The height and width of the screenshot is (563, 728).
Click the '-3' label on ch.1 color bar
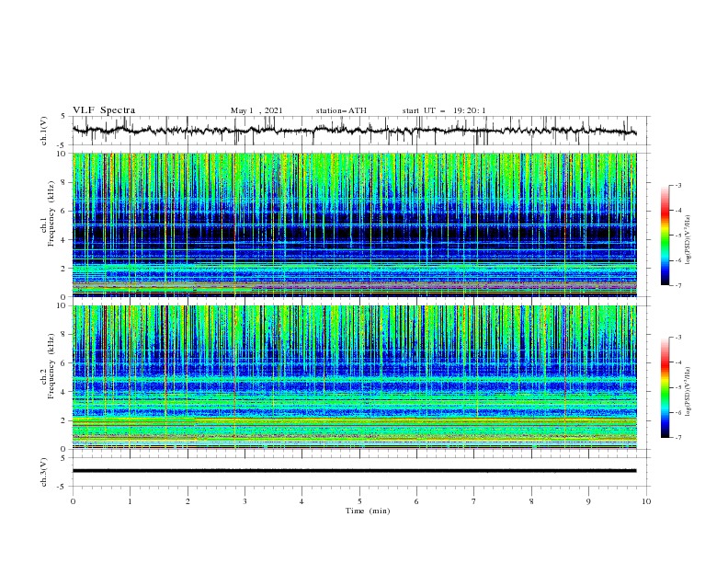point(677,185)
